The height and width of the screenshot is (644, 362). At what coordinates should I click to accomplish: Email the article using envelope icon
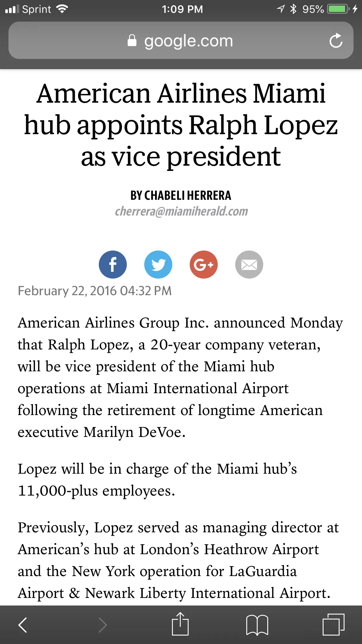(x=249, y=264)
